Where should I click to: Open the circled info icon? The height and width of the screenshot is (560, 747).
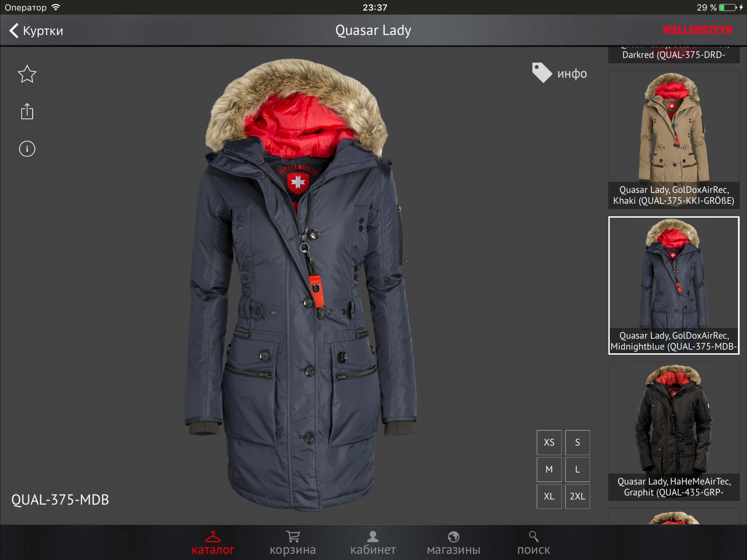coord(27,148)
